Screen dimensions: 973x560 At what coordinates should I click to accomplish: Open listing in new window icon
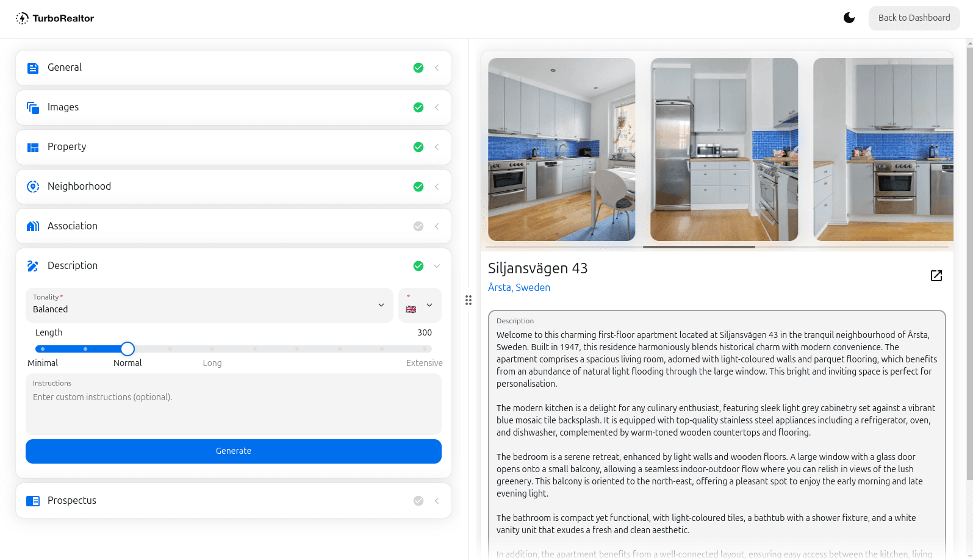click(936, 276)
